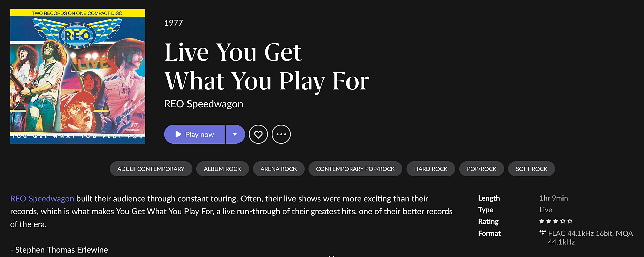Screen dimensions: 644x257
Task: Open the REO Speedwagon link in review
Action: [x=42, y=199]
